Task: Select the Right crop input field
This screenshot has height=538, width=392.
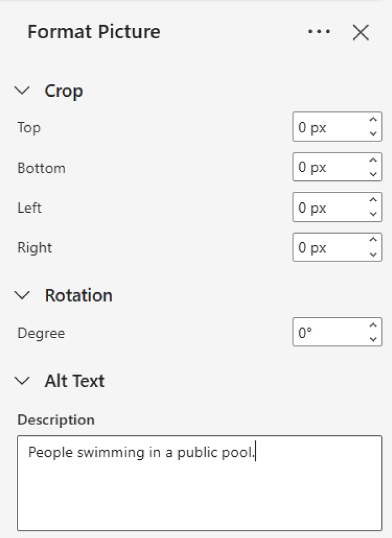Action: pyautogui.click(x=325, y=247)
